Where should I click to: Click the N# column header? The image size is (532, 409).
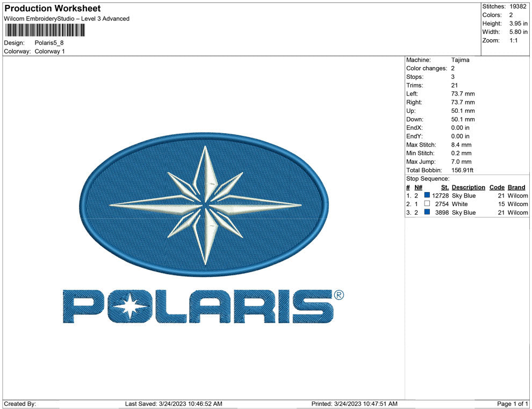point(418,187)
